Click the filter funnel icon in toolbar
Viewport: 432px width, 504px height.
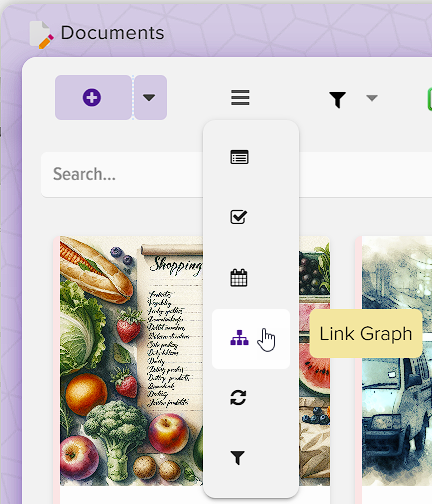337,100
